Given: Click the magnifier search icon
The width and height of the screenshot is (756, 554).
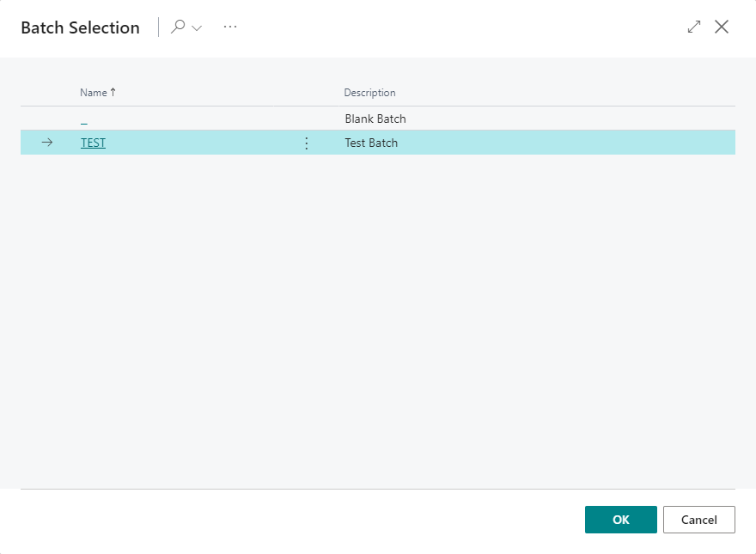Looking at the screenshot, I should [178, 27].
